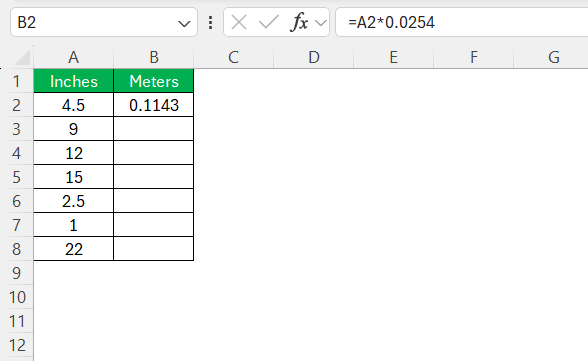
Task: Select the cell containing 4.5
Action: click(x=74, y=105)
